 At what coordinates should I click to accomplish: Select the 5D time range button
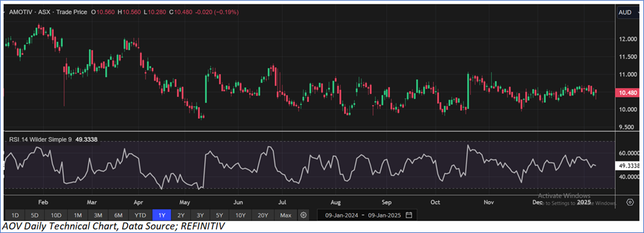35,215
